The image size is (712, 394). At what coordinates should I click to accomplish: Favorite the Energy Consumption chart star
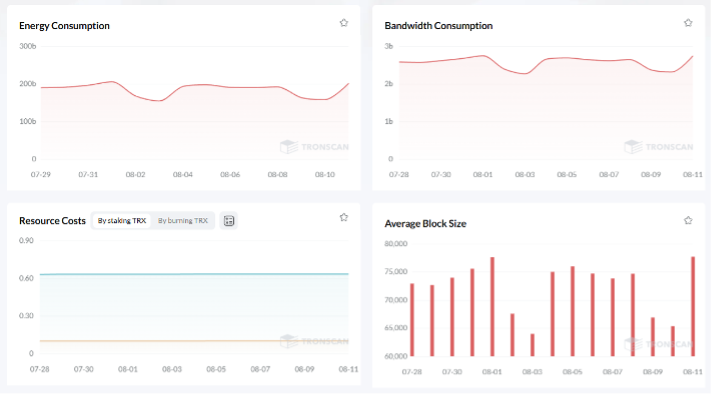click(344, 23)
